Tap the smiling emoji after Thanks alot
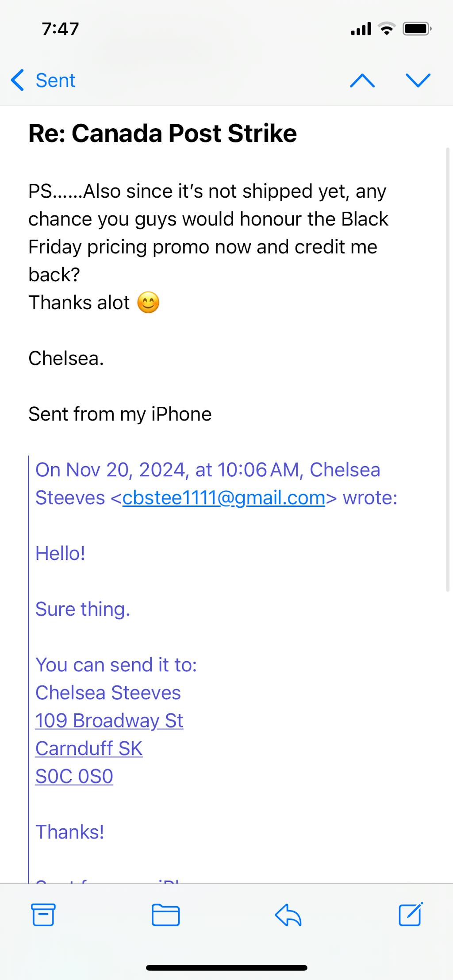This screenshot has height=980, width=453. [x=148, y=303]
